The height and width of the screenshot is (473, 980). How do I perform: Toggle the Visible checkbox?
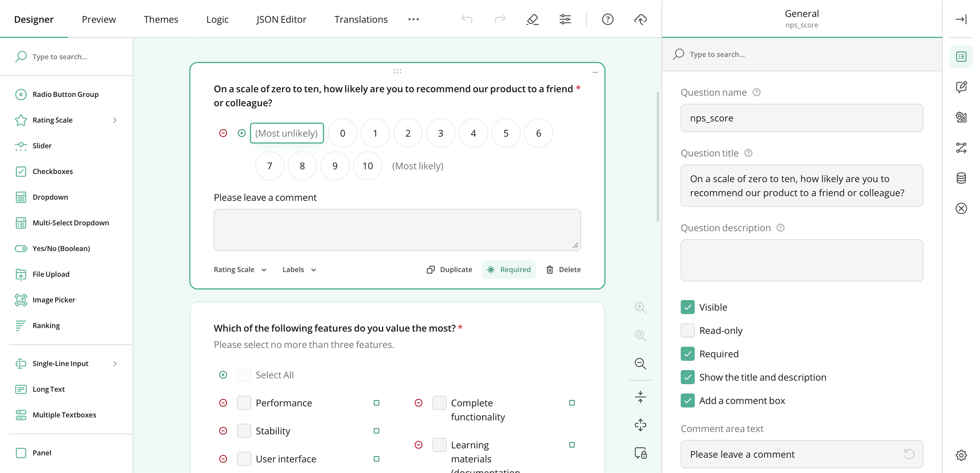click(687, 307)
